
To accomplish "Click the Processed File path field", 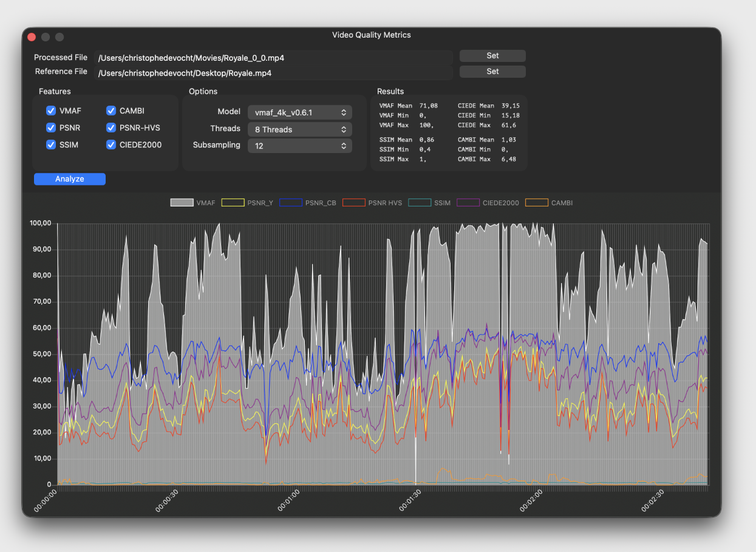I will pos(274,58).
